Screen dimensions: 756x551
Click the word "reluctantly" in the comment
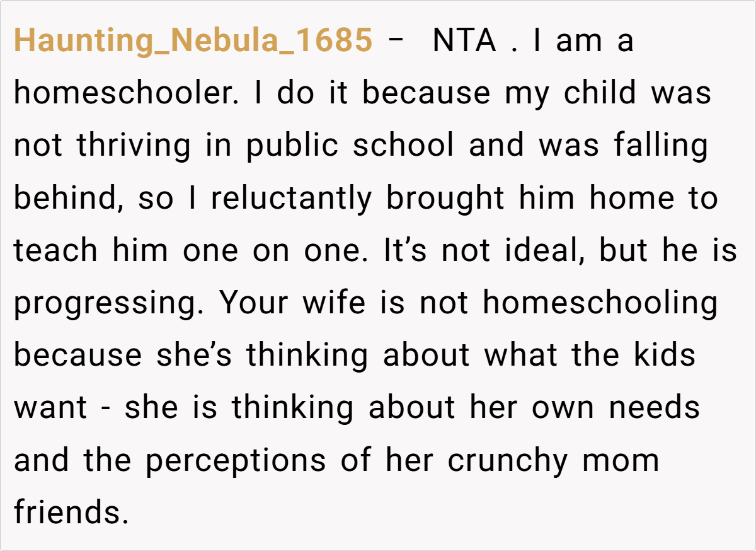tap(292, 198)
